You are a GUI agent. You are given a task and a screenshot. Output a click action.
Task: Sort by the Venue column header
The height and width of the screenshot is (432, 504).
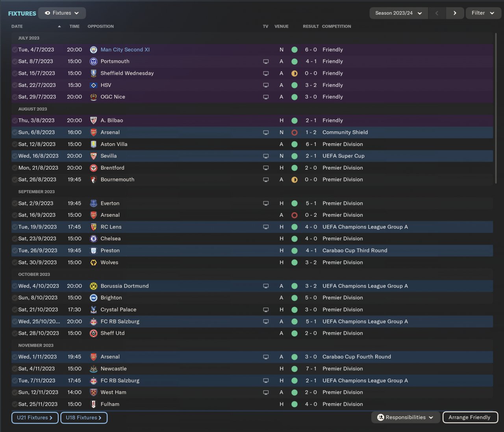pyautogui.click(x=282, y=26)
